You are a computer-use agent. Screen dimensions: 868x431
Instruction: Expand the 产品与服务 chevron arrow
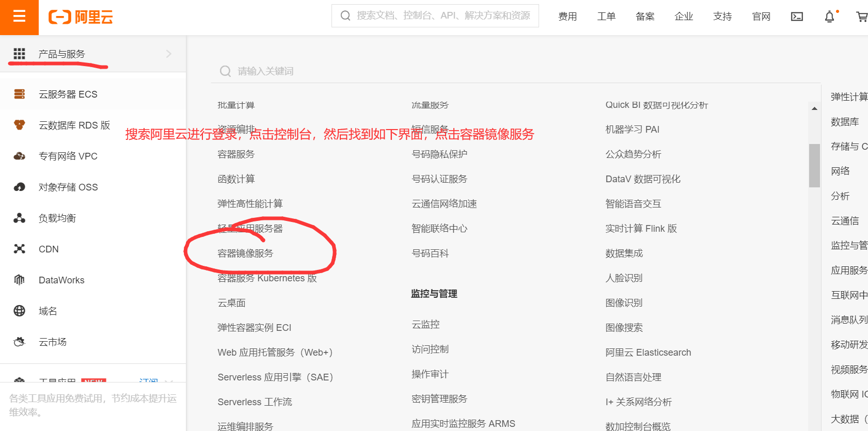(168, 54)
